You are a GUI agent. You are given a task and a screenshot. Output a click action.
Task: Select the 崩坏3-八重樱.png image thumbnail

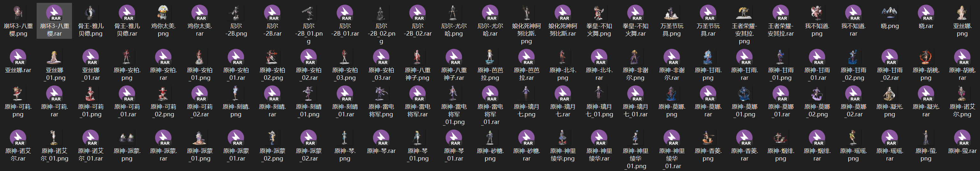pyautogui.click(x=18, y=13)
